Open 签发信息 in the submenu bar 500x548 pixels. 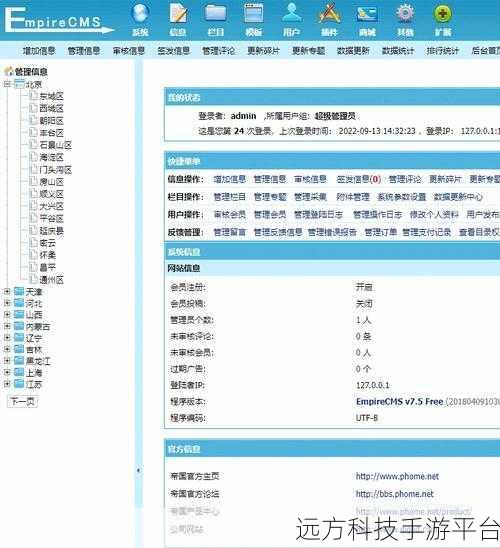point(174,51)
